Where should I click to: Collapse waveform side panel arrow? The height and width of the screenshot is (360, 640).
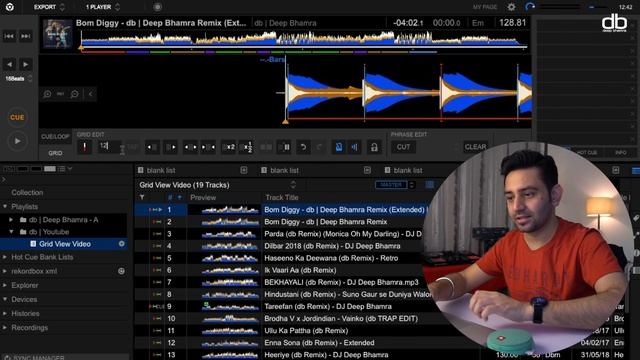pyautogui.click(x=90, y=94)
